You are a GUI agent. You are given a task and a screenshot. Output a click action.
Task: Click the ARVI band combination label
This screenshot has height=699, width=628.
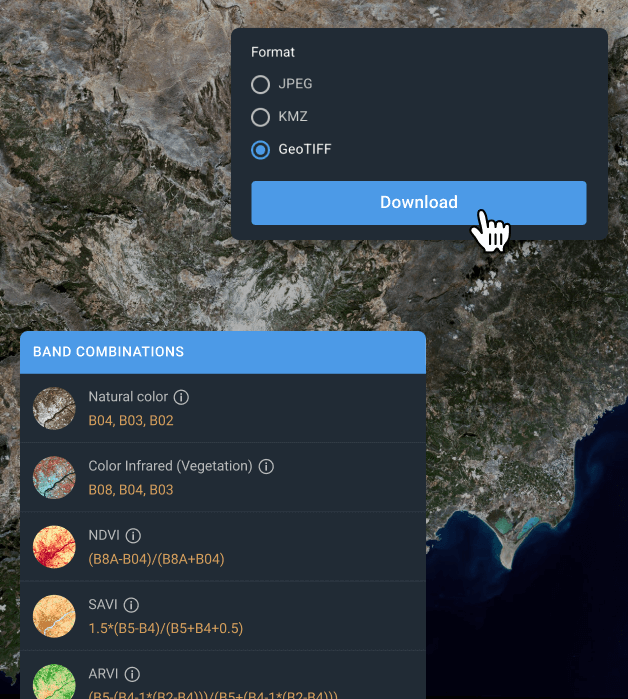(x=103, y=674)
